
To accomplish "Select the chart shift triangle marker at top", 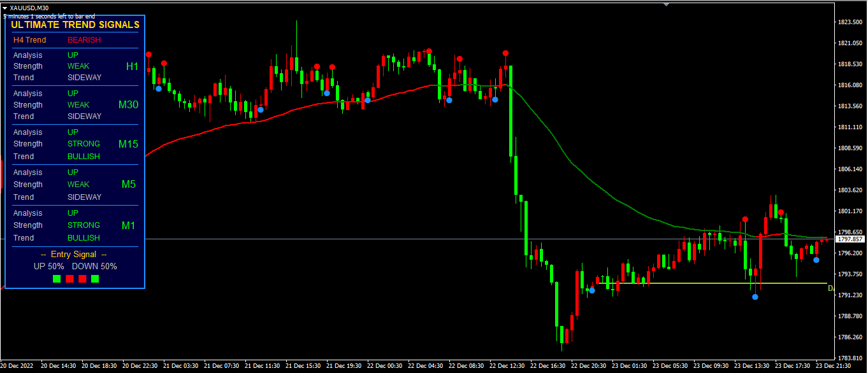I will pos(667,4).
